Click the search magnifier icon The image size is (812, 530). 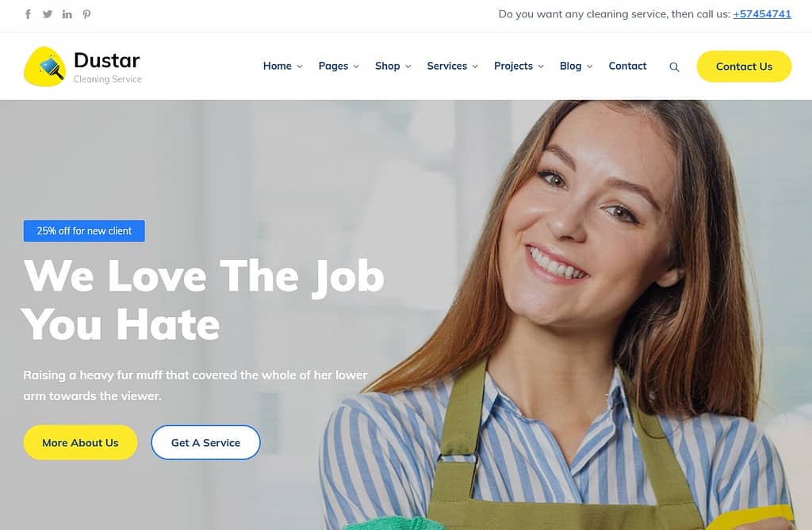(674, 67)
